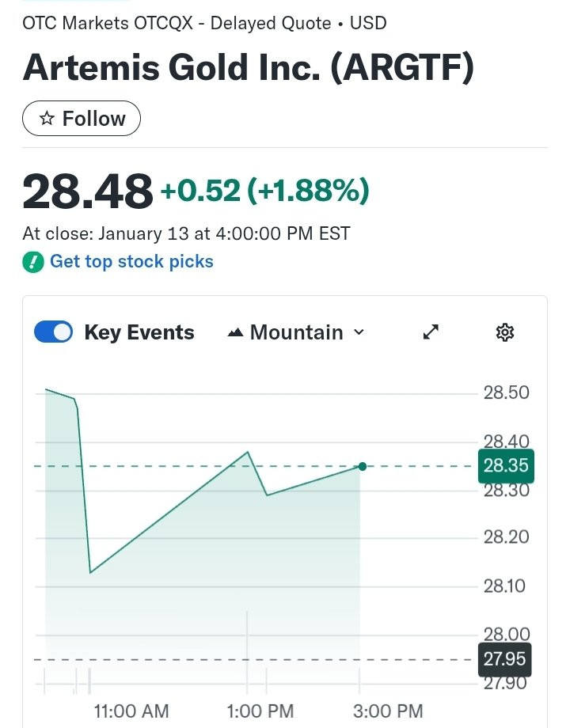This screenshot has height=728, width=570.
Task: Select the dark 27.95 previous close tag
Action: pos(506,659)
